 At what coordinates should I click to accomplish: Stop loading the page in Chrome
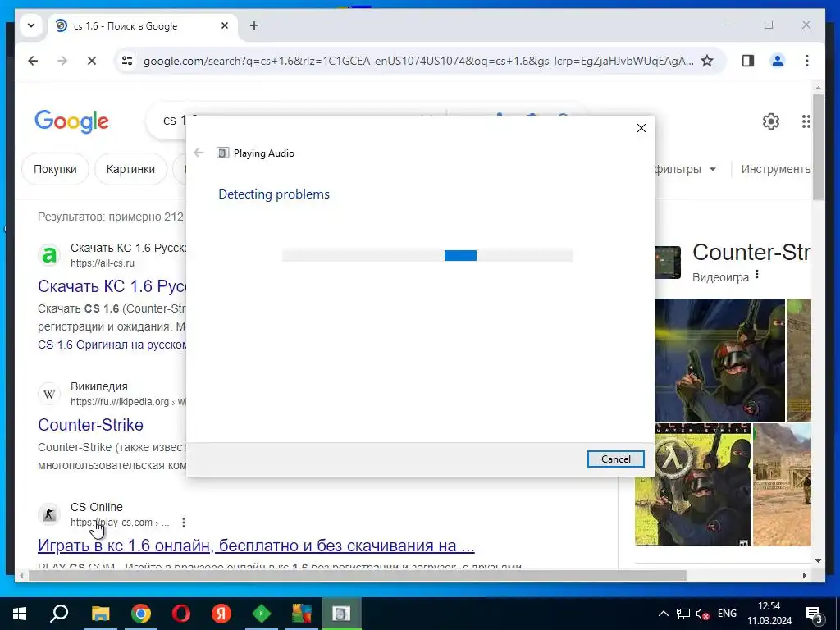(92, 61)
